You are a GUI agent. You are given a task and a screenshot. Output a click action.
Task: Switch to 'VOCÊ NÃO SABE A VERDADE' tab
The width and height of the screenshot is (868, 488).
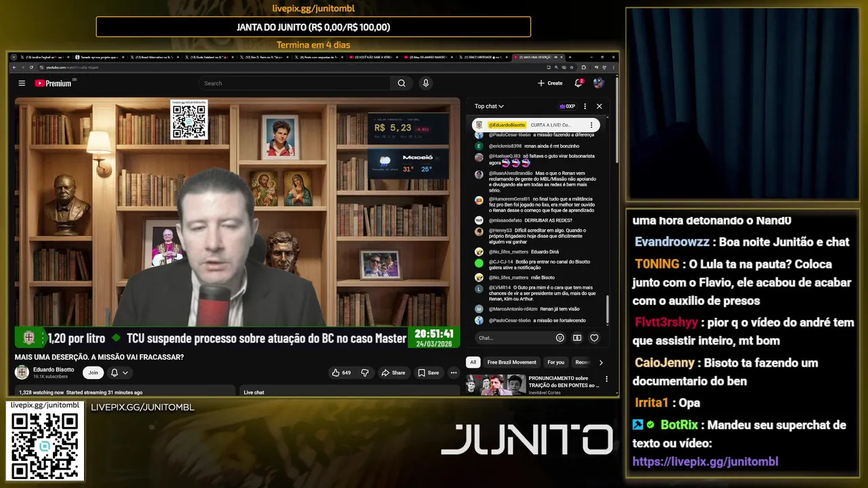tap(374, 58)
